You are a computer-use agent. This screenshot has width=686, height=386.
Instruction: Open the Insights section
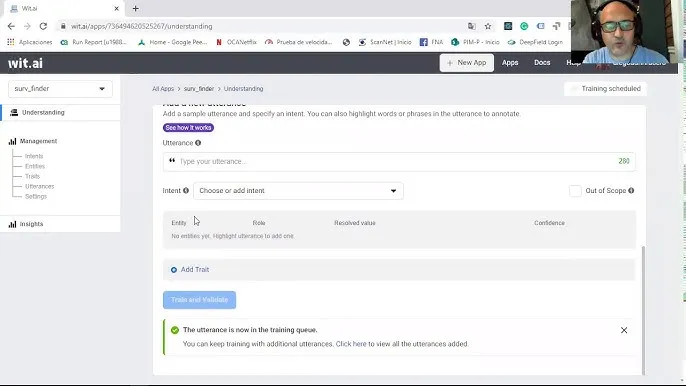(31, 224)
